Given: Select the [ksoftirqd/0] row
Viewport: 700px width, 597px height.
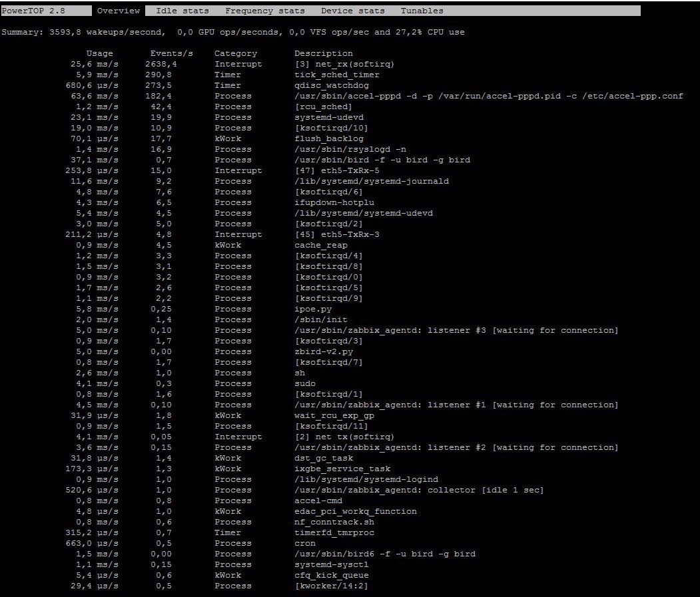Looking at the screenshot, I should 219,277.
